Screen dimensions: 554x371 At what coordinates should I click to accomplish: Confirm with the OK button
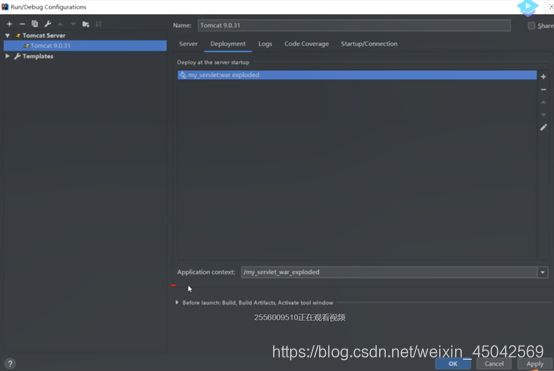click(453, 364)
